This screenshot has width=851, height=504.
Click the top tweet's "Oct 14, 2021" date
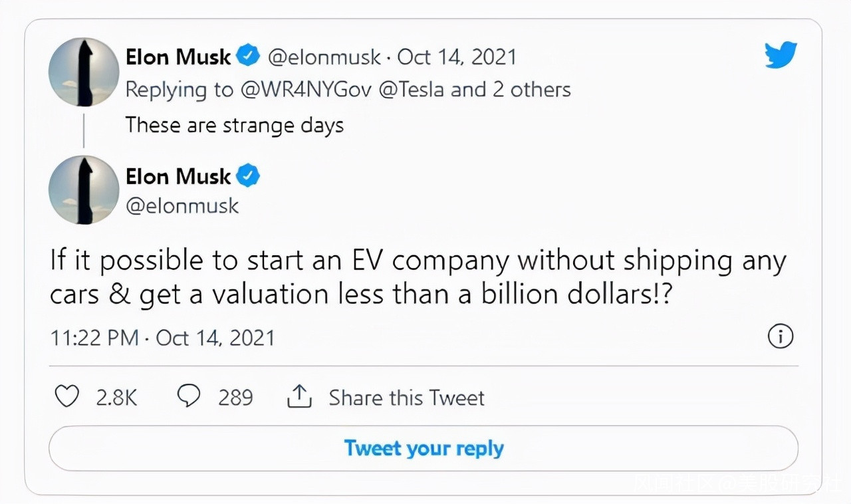pos(457,57)
